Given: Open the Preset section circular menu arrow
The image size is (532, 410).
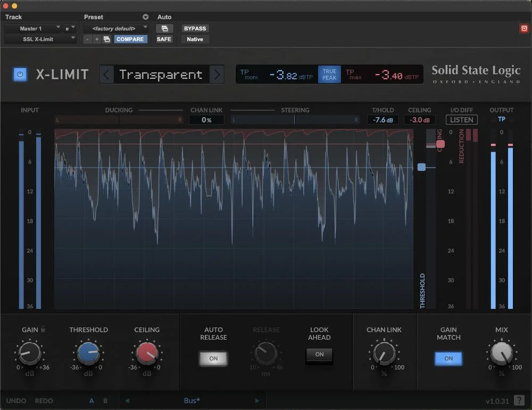Looking at the screenshot, I should click(x=146, y=17).
